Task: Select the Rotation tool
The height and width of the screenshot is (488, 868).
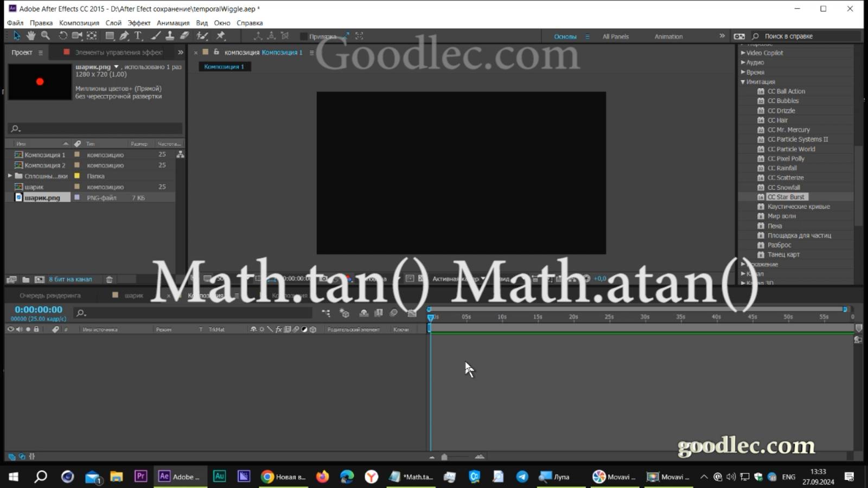Action: (63, 36)
